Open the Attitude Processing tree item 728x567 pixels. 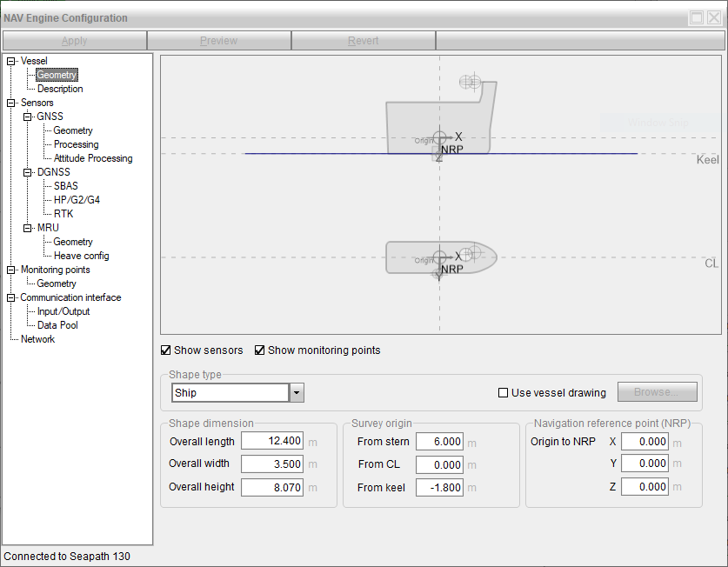pyautogui.click(x=93, y=158)
